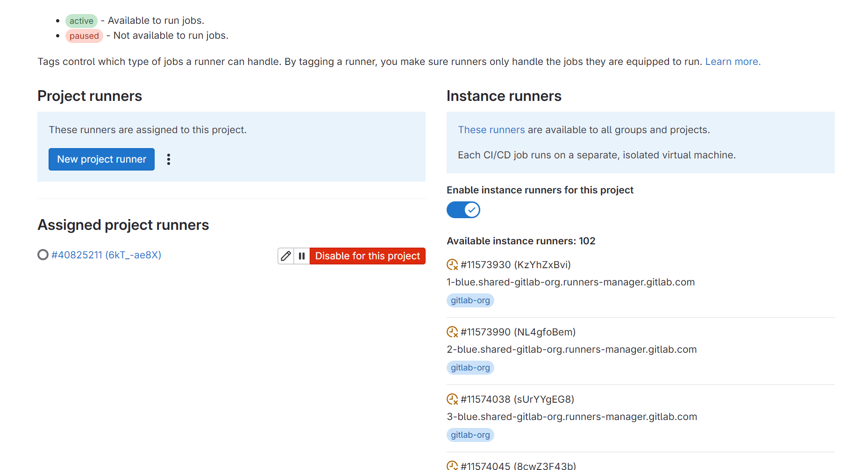The image size is (868, 470).
Task: Pause runner #40825211 with the pause icon
Action: click(x=302, y=256)
